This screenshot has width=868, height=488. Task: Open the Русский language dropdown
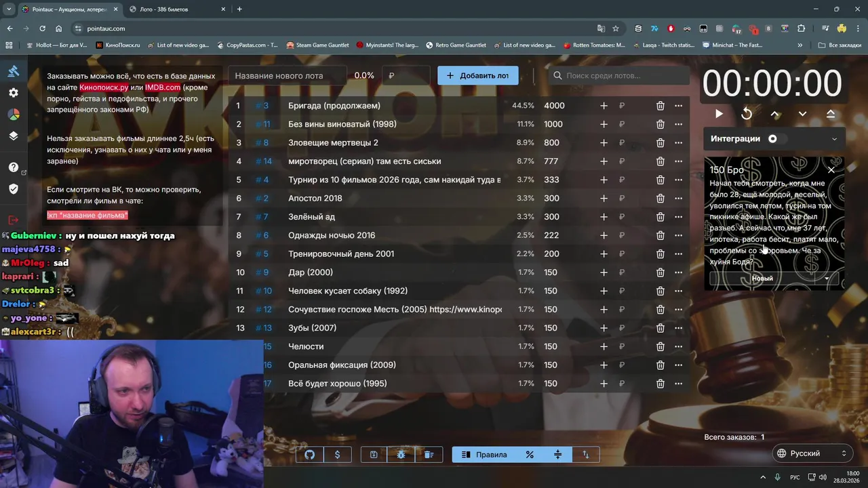coord(812,453)
